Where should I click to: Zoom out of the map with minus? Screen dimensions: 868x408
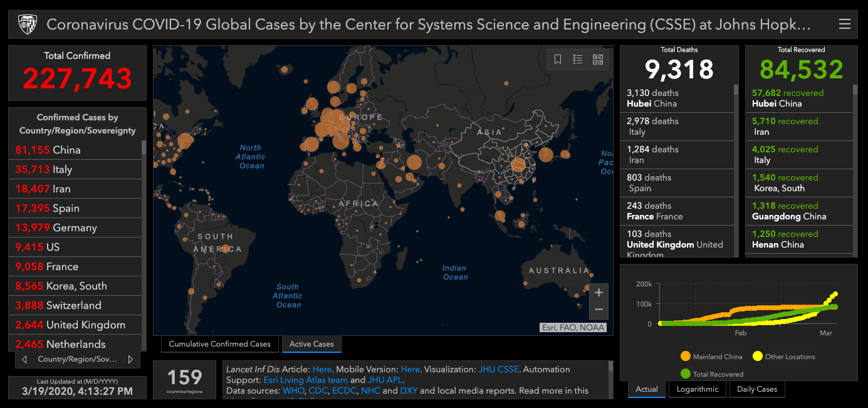pos(599,310)
